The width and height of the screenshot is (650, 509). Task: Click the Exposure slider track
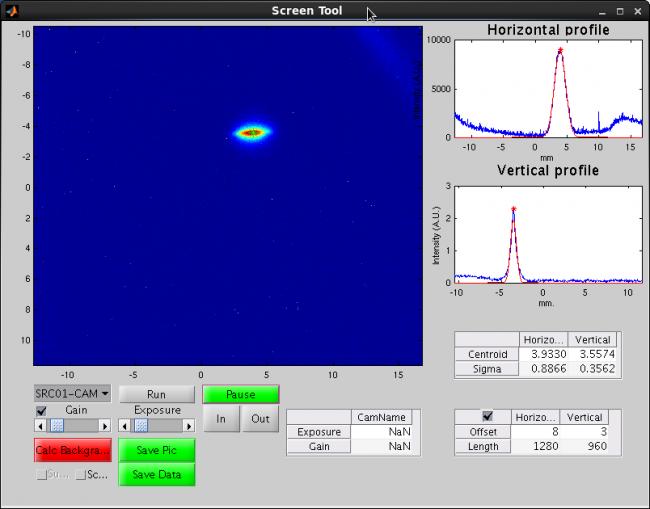pos(165,426)
